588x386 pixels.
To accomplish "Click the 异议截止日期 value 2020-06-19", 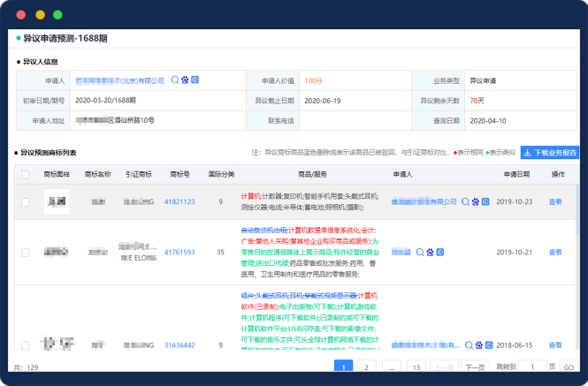I will click(323, 101).
